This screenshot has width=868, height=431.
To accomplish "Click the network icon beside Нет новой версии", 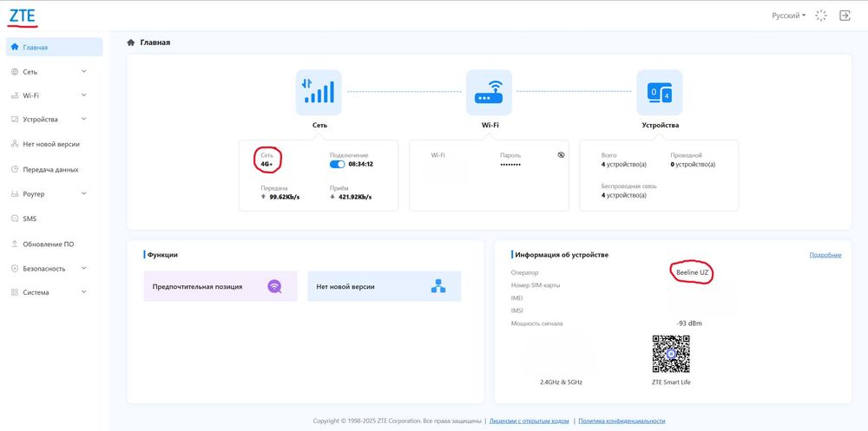I will (x=15, y=144).
